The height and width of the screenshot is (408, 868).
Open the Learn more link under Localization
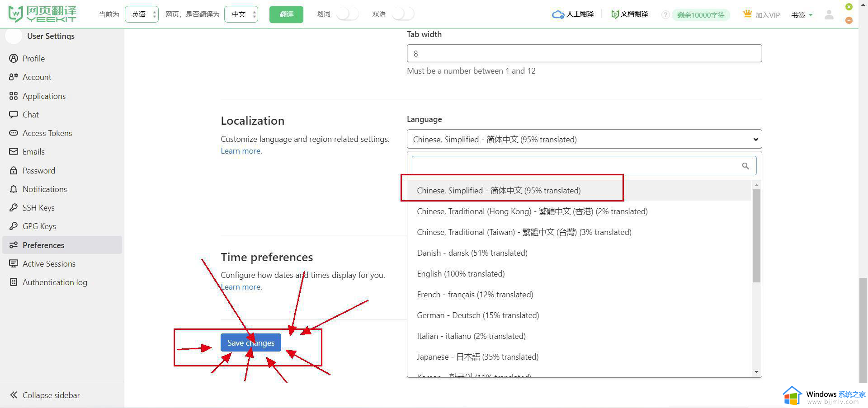coord(241,151)
